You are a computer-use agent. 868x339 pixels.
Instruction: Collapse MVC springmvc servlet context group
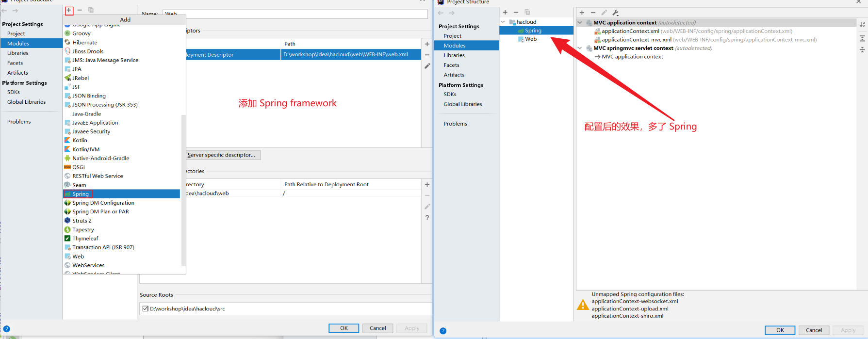[580, 48]
